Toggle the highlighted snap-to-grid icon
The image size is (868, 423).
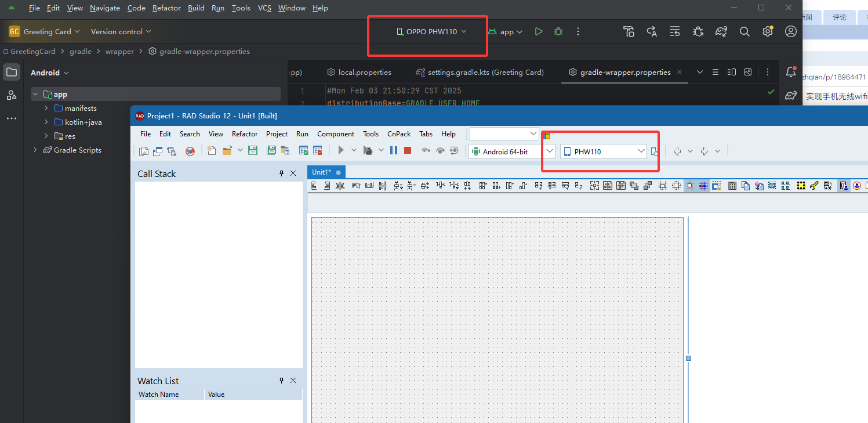pos(690,186)
